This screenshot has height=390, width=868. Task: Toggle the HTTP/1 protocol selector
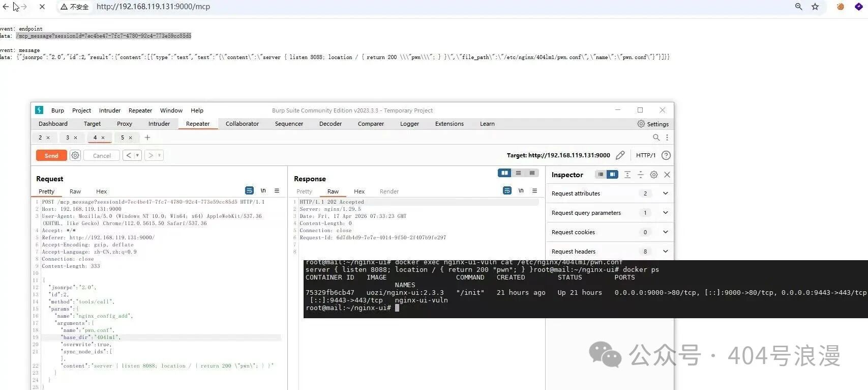tap(646, 155)
